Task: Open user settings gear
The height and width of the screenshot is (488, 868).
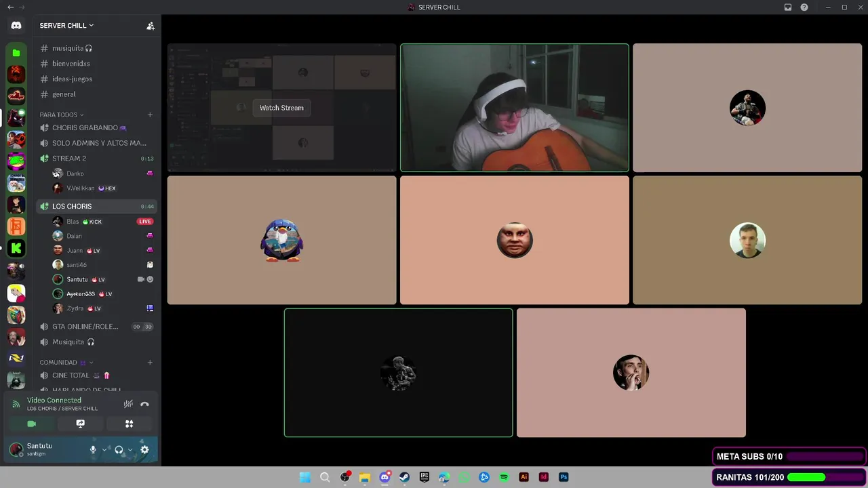Action: 144,449
